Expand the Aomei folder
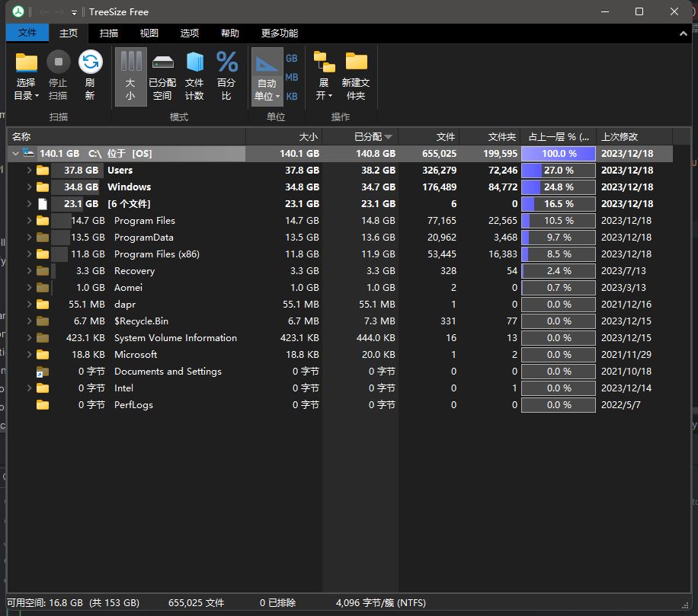This screenshot has height=616, width=698. click(29, 287)
